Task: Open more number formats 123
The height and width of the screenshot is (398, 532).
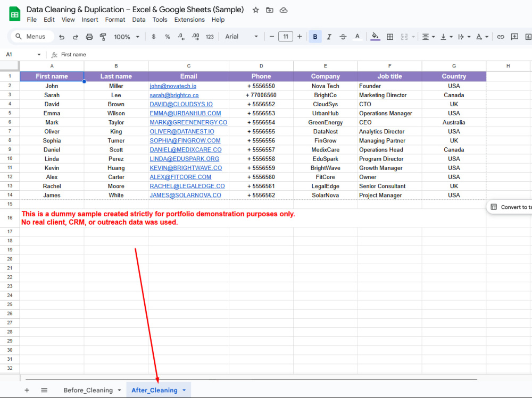Action: point(210,37)
